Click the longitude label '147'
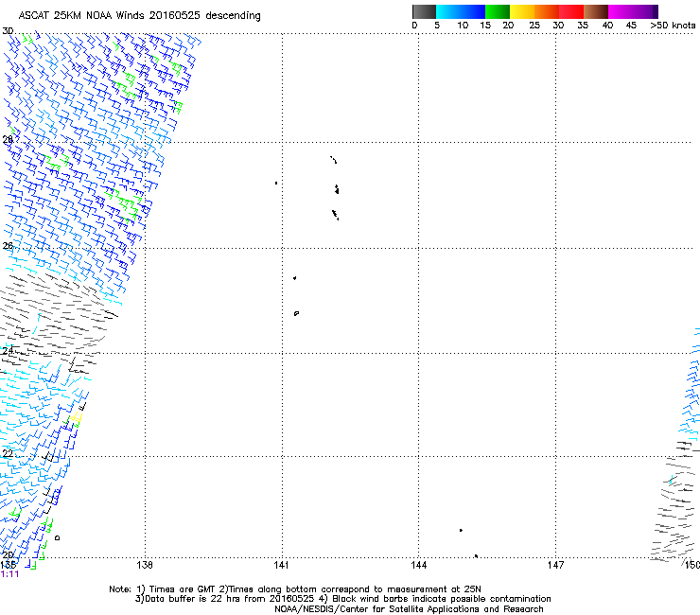 555,566
